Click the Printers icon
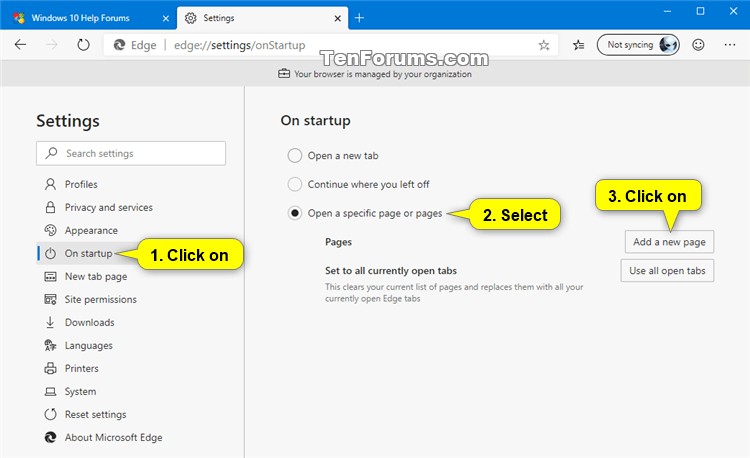Image resolution: width=750 pixels, height=458 pixels. click(50, 368)
